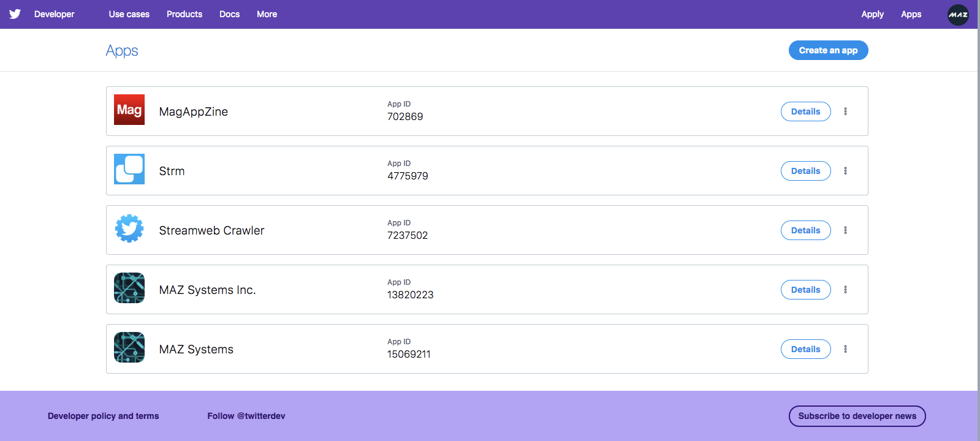
Task: Open the Use cases menu
Action: [x=129, y=14]
